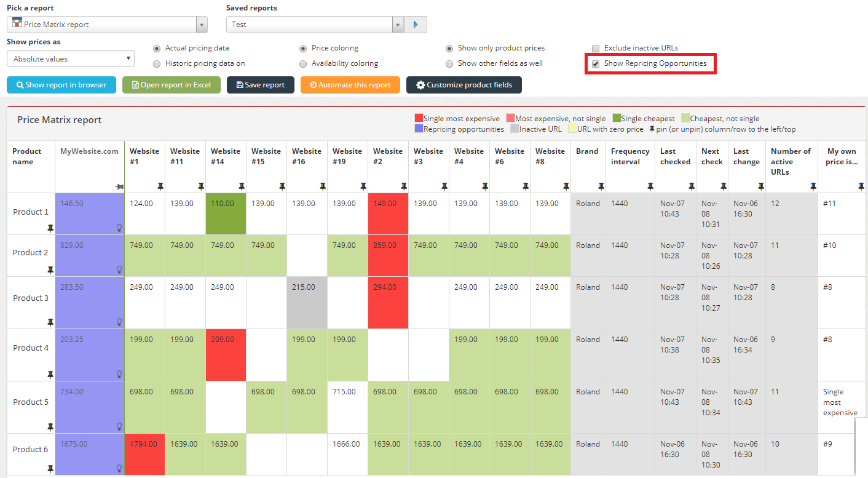Pin the Website #16 column
Viewport: 868px width, 478px height.
[323, 186]
